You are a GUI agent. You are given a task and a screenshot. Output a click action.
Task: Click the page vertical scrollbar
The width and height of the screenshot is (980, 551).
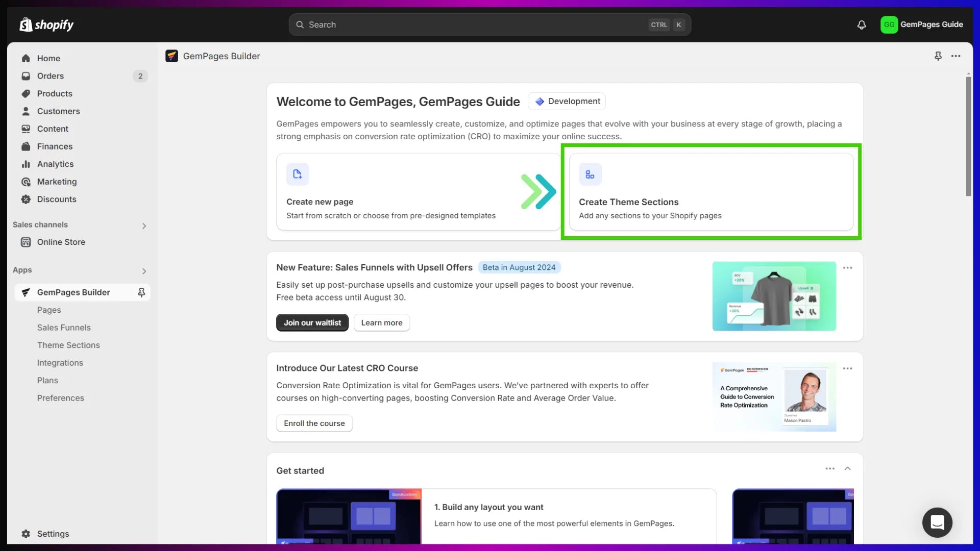[968, 135]
